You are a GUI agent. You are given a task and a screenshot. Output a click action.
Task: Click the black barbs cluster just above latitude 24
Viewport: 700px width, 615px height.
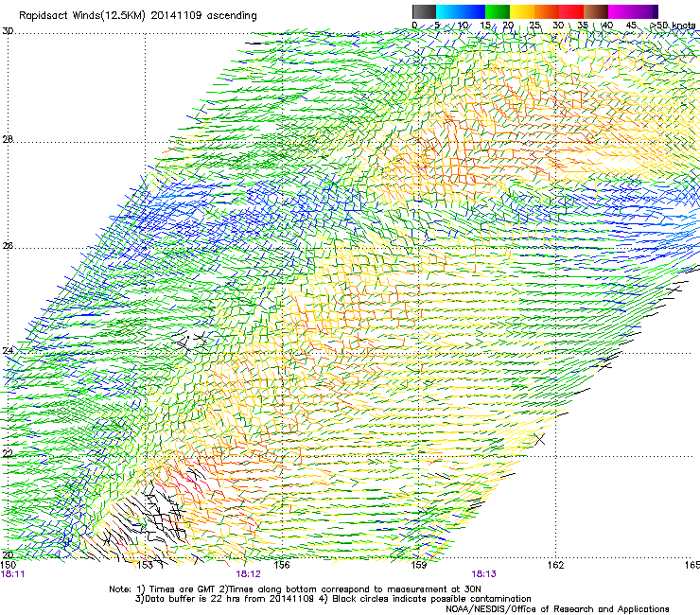click(192, 342)
